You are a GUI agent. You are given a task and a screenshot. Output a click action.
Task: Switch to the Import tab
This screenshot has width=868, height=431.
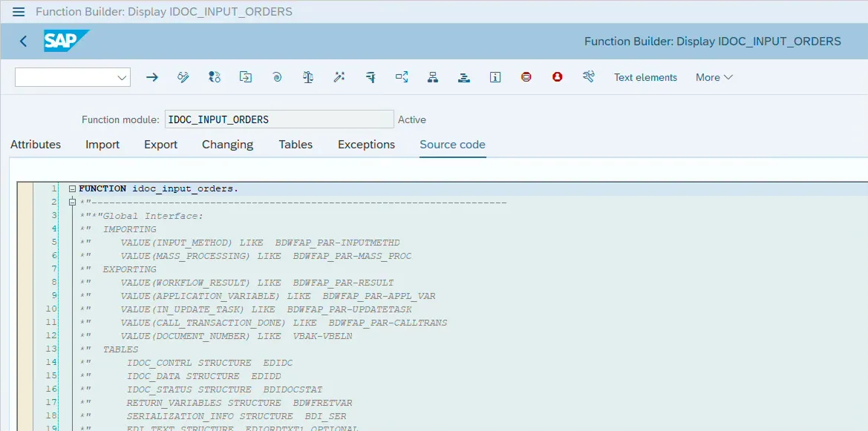pyautogui.click(x=102, y=145)
